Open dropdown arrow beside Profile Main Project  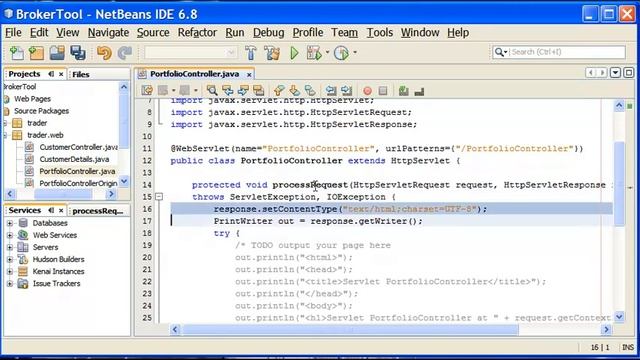click(355, 53)
